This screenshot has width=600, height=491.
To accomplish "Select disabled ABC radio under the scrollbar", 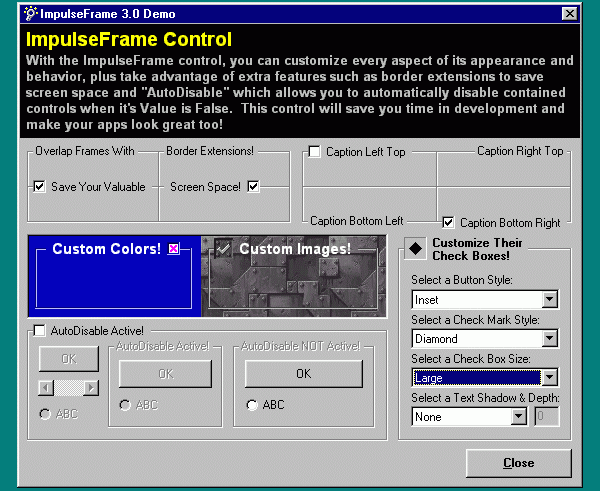I will 45,414.
